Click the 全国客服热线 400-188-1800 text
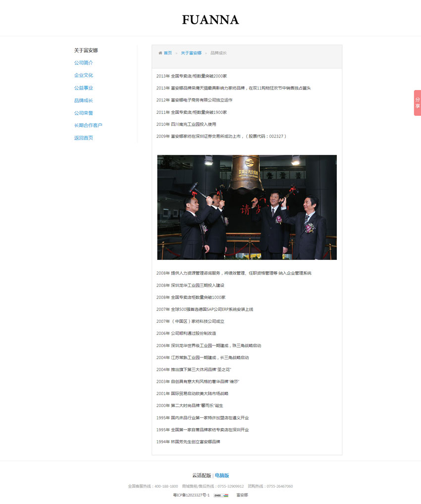Screen dimensions: 421x504 (x=153, y=486)
